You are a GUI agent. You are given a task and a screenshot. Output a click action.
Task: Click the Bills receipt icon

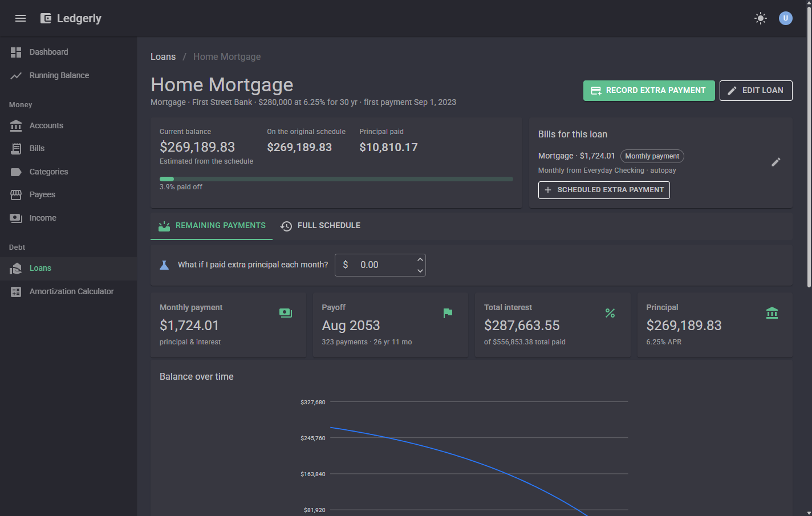point(16,149)
